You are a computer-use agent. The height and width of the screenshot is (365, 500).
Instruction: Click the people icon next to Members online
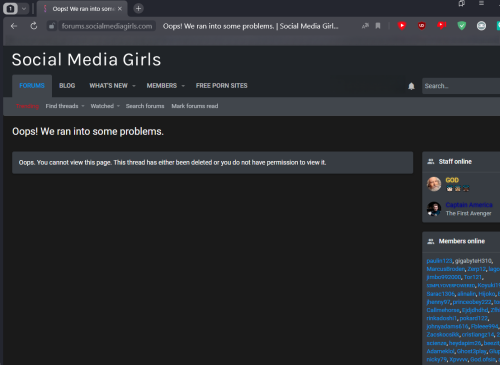tap(431, 241)
